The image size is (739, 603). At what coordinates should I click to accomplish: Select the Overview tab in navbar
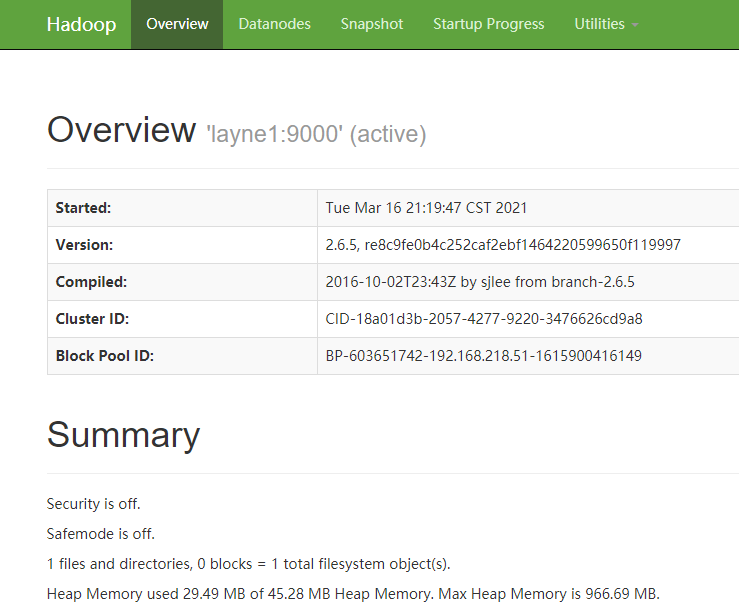tap(177, 24)
